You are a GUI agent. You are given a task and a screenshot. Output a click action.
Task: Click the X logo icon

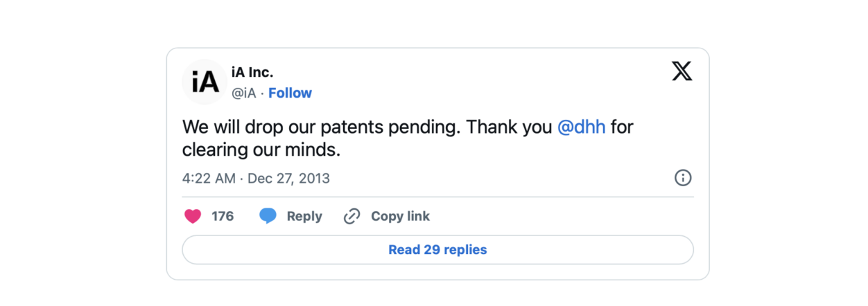pyautogui.click(x=682, y=71)
